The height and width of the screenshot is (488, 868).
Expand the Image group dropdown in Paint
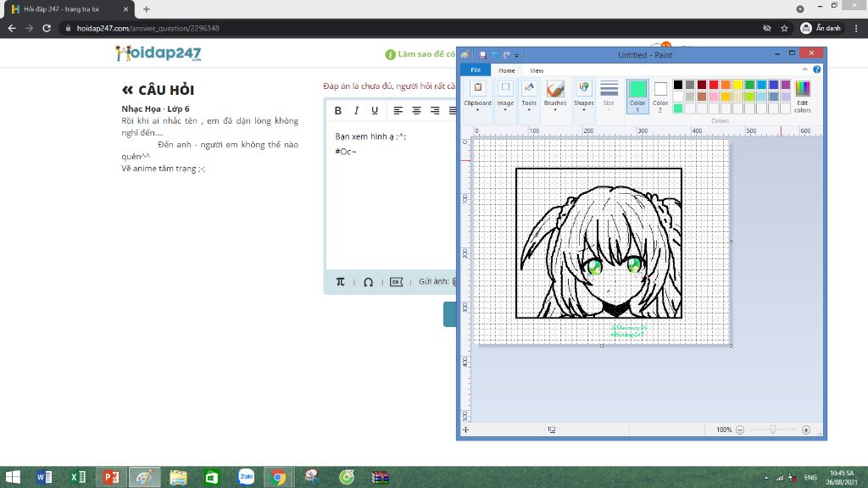pos(505,97)
